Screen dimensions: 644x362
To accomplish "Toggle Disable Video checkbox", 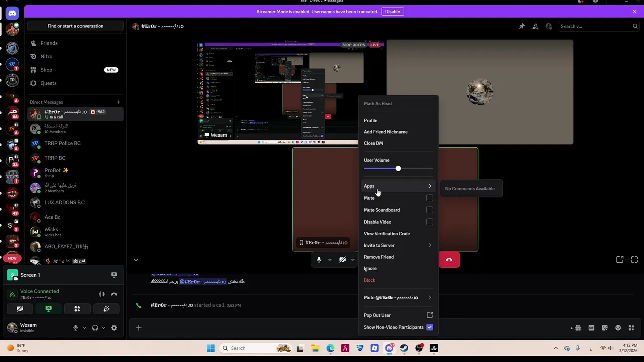I will (x=430, y=222).
